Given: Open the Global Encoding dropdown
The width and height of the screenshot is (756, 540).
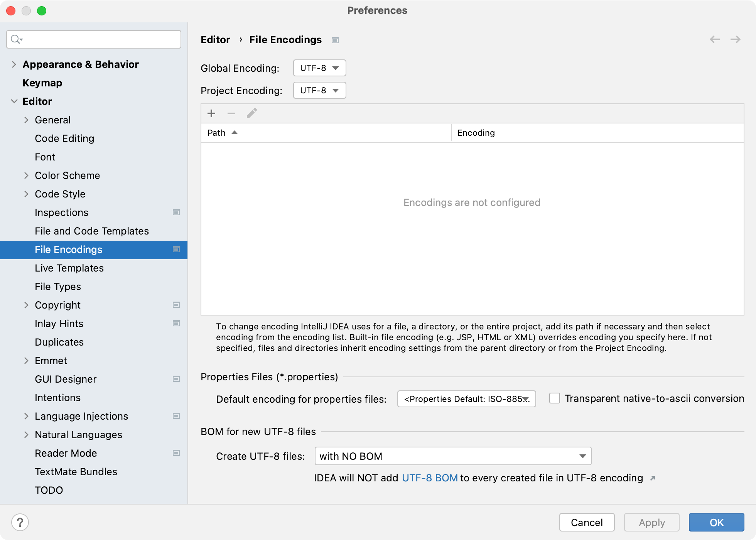Looking at the screenshot, I should point(319,68).
